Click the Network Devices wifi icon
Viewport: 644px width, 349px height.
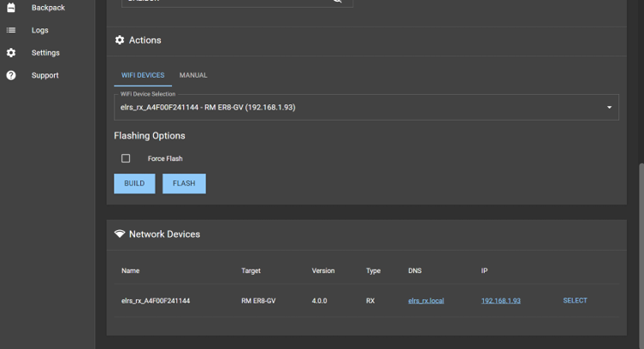pos(120,234)
